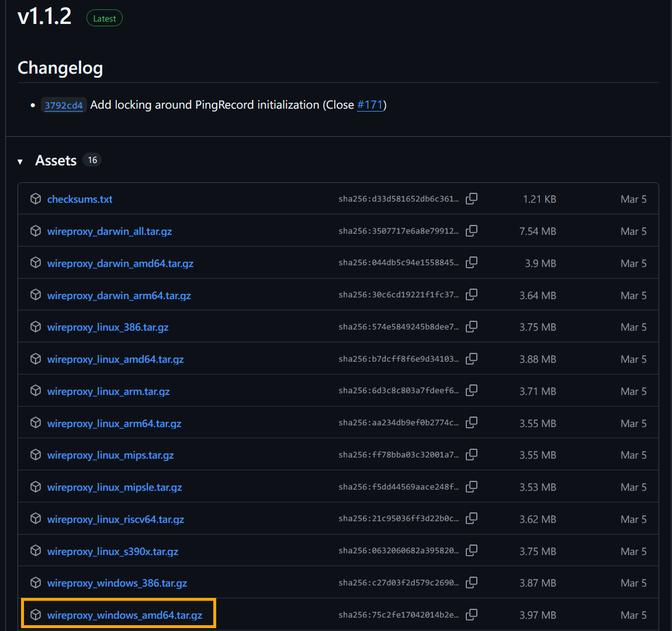Copy SHA256 hash for wireproxy_linux_s390x.tar.gz
This screenshot has height=631, width=672.
tap(471, 551)
